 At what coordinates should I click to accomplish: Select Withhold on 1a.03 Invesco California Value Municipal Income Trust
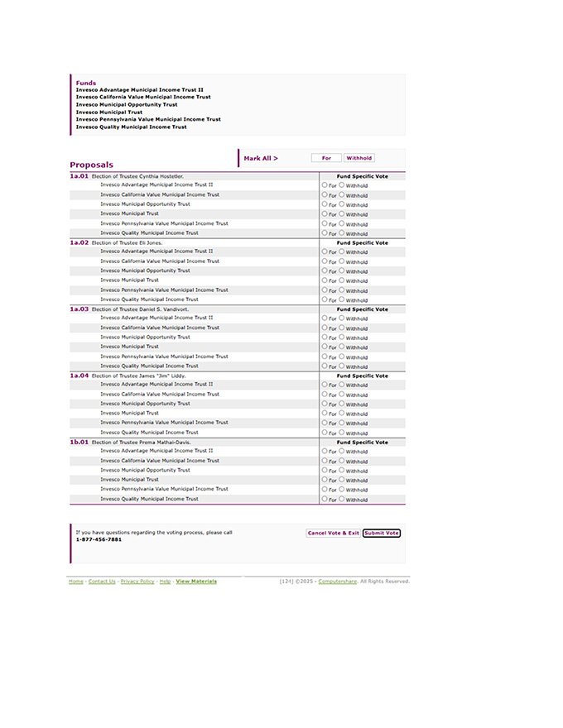(x=341, y=328)
